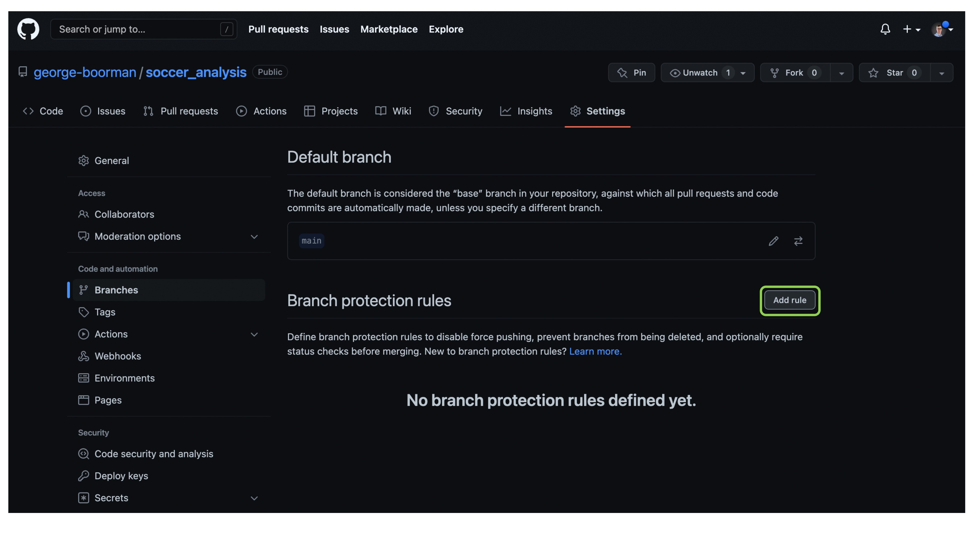
Task: Open the user avatar menu
Action: tap(942, 29)
